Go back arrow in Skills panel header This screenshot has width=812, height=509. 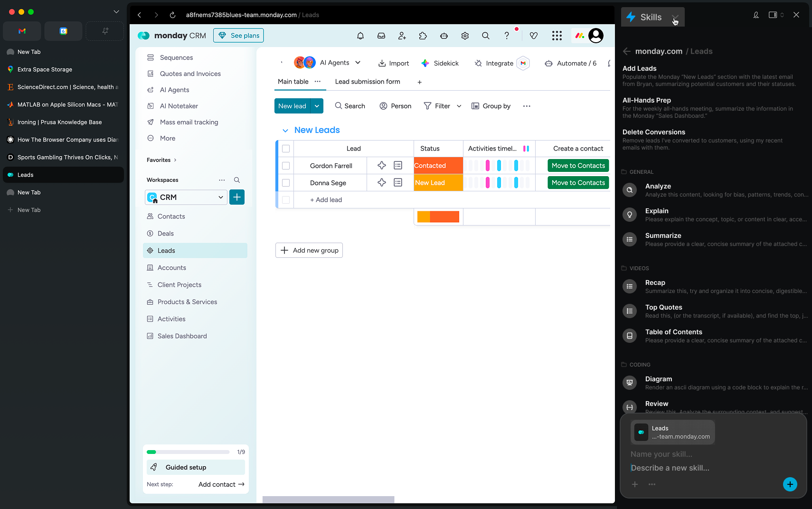click(x=627, y=51)
